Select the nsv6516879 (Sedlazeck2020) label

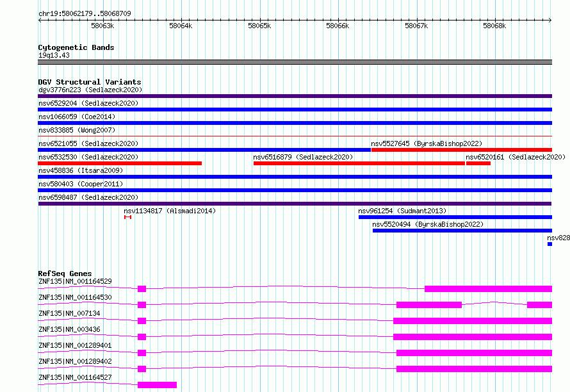(x=303, y=157)
